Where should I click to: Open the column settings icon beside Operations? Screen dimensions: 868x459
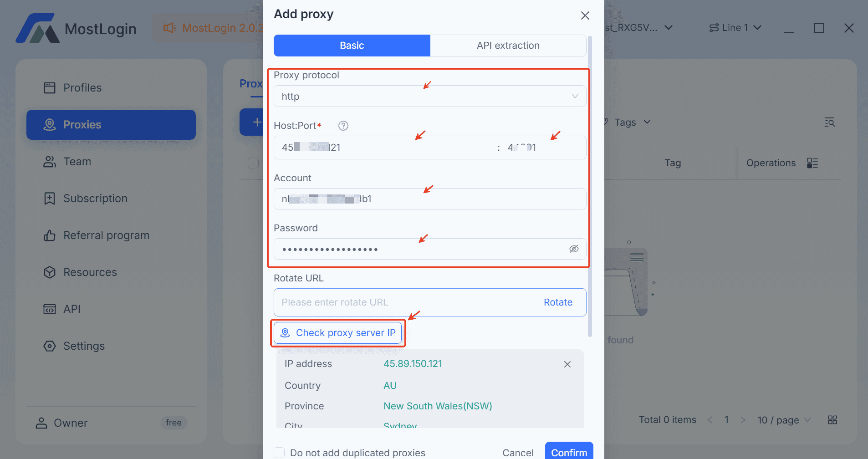pyautogui.click(x=812, y=163)
